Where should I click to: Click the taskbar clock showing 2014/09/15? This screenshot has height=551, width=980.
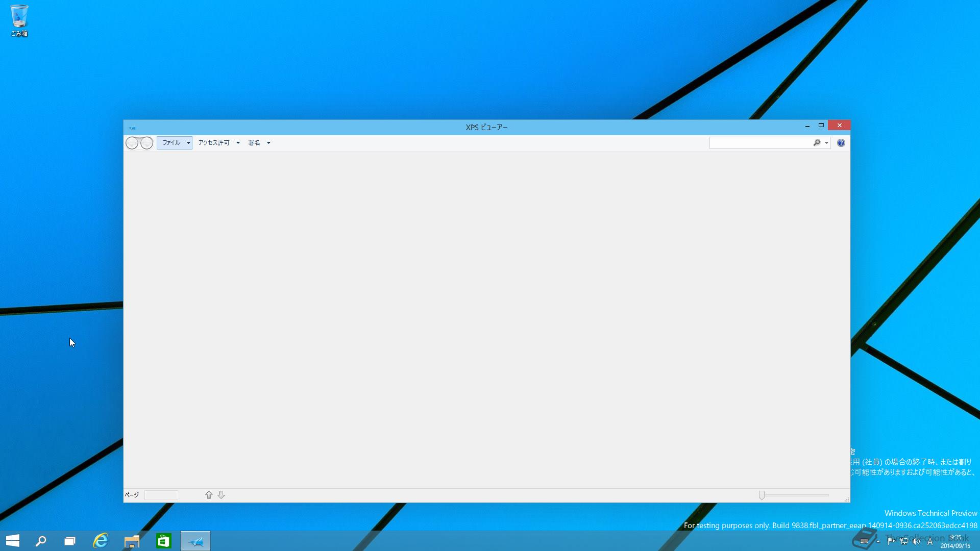pos(955,542)
